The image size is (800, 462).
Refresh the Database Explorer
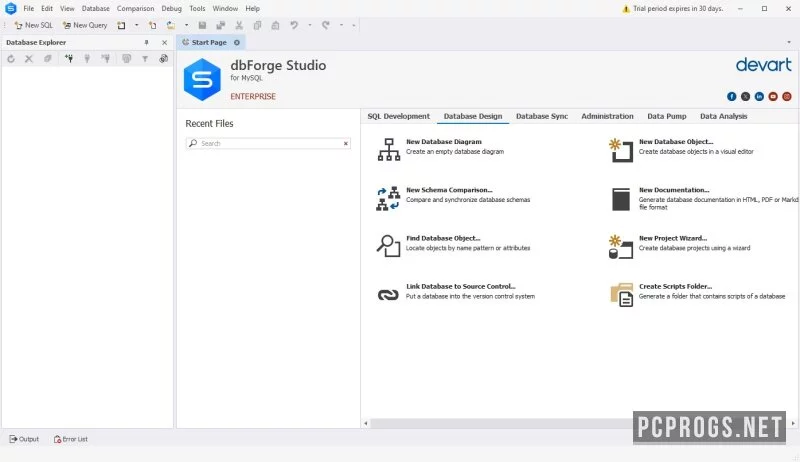(x=11, y=59)
